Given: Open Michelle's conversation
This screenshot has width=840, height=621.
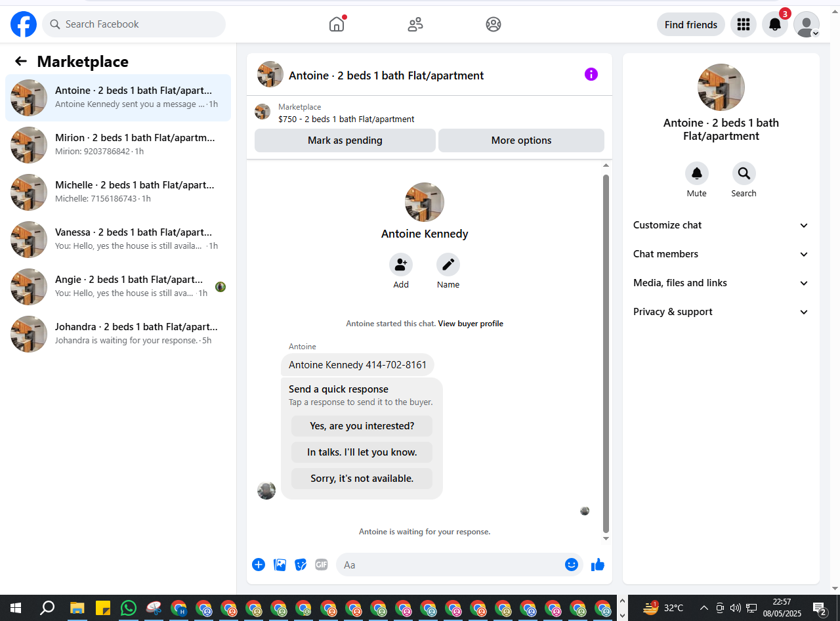Looking at the screenshot, I should coord(118,192).
